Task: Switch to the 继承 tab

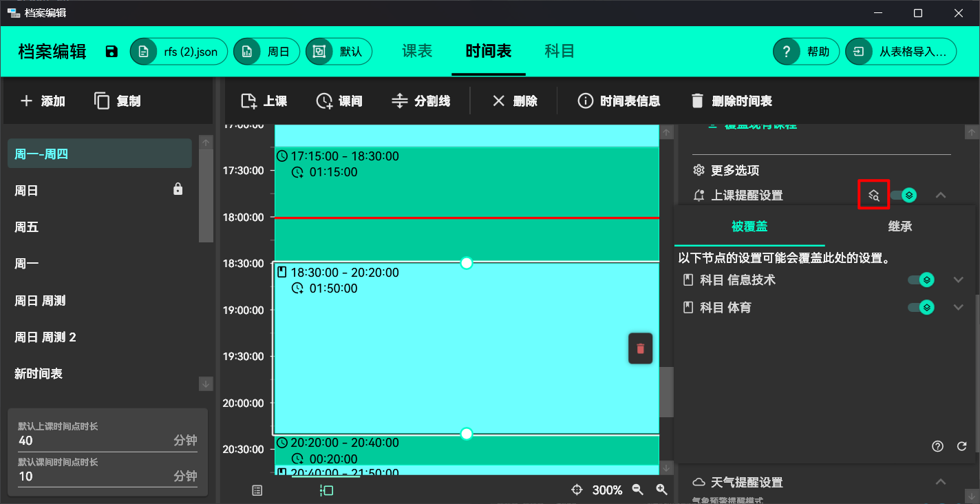Action: (x=899, y=227)
